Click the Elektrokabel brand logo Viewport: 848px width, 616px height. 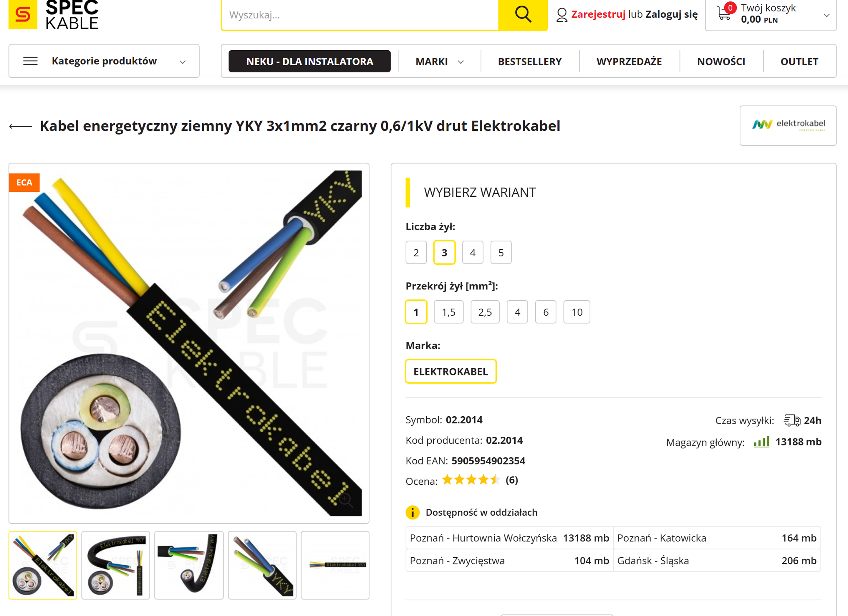[788, 125]
